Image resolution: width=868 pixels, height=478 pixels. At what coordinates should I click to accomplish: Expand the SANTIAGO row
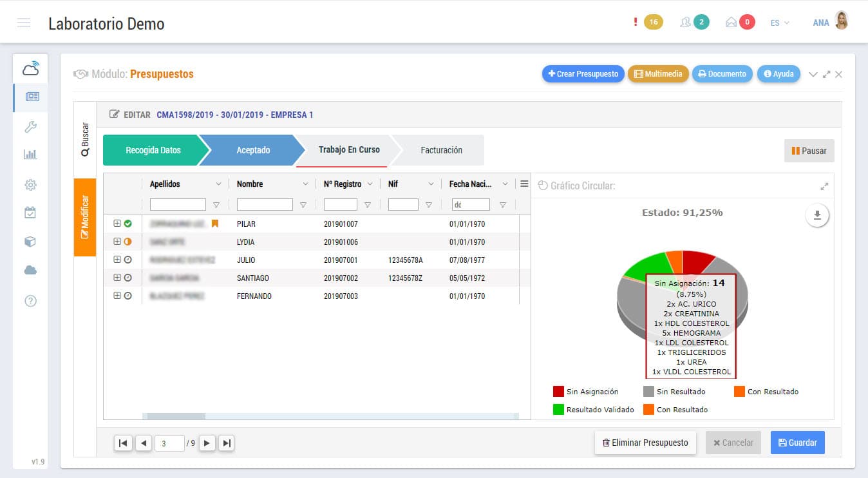[x=117, y=278]
